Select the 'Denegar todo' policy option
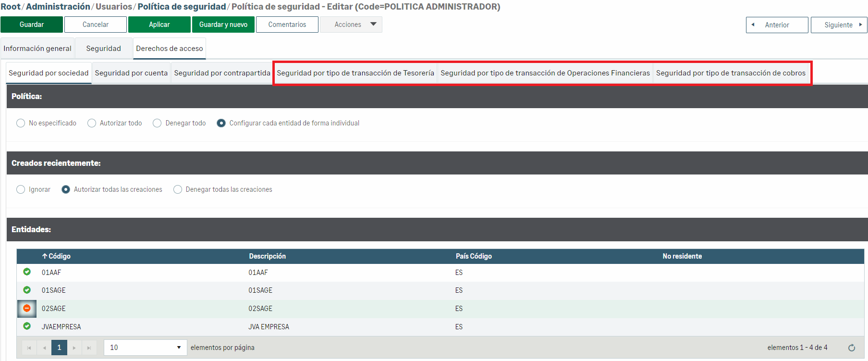Screen dimensions: 868x361 click(x=157, y=123)
